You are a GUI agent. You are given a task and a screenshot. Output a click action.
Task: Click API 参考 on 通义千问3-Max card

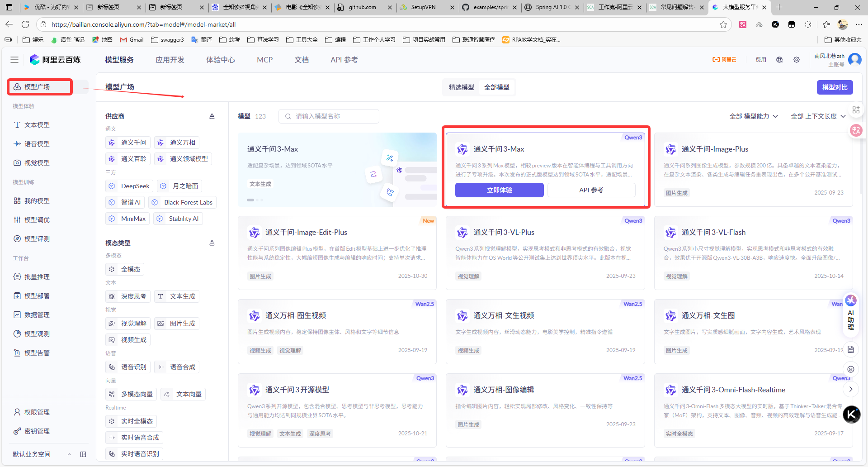click(591, 190)
